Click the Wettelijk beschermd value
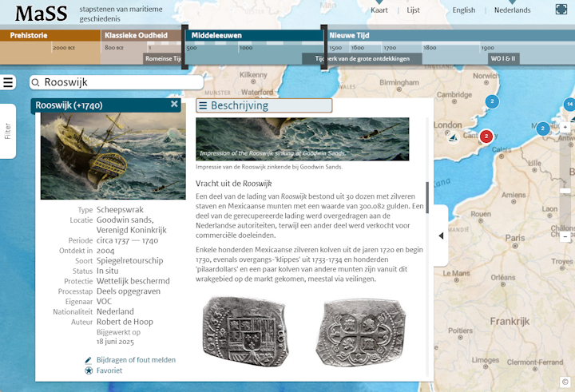 [133, 281]
